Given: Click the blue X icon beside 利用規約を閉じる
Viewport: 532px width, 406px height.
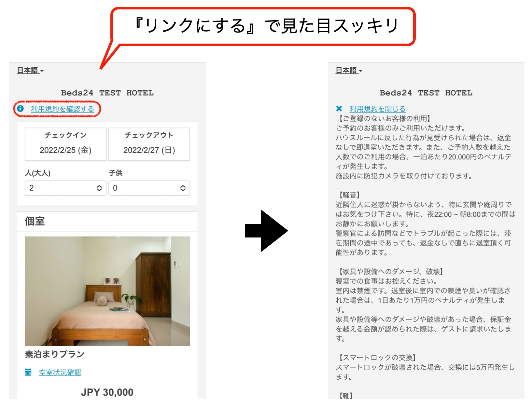Looking at the screenshot, I should point(339,109).
